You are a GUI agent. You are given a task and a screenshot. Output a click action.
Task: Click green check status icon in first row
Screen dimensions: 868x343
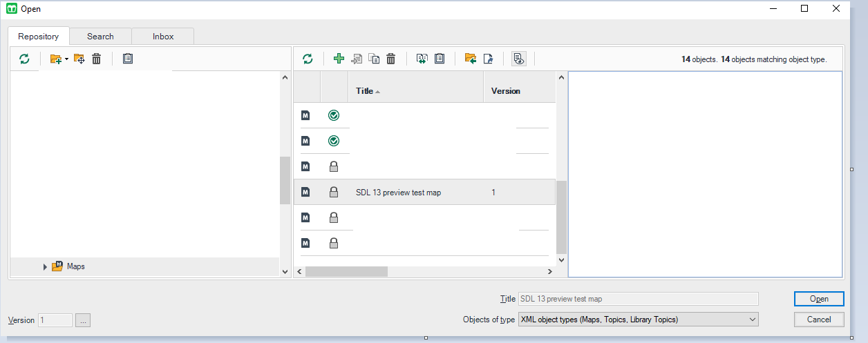pos(334,115)
